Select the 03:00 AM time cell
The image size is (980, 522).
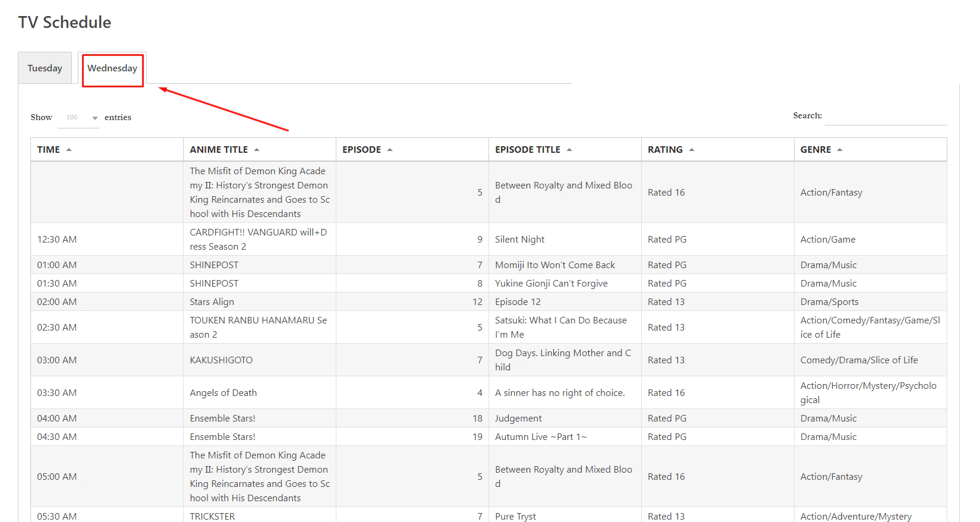coord(107,360)
